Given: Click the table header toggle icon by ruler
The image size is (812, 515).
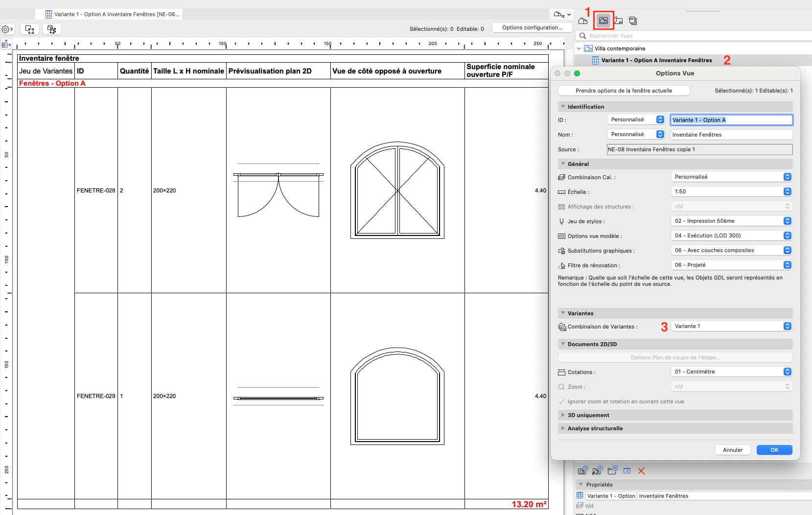Looking at the screenshot, I should click(x=6, y=45).
